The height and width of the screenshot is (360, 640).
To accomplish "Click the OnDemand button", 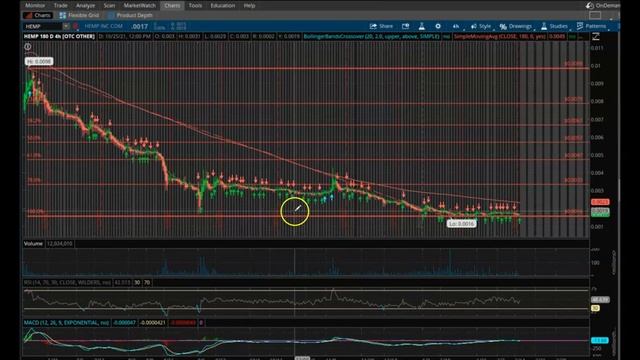I will (x=603, y=5).
